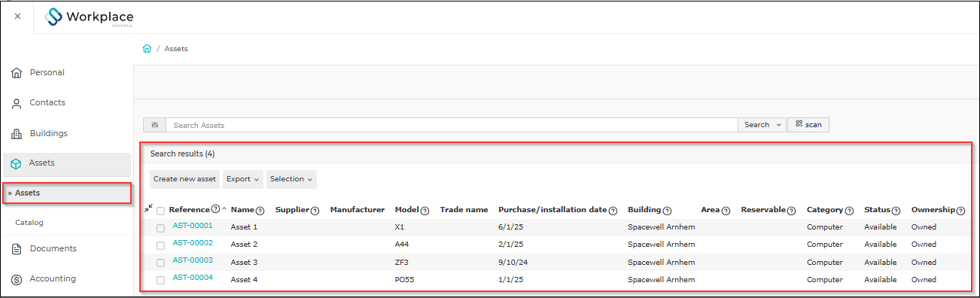980x298 pixels.
Task: Click the Assets breadcrumb text
Action: coord(176,49)
